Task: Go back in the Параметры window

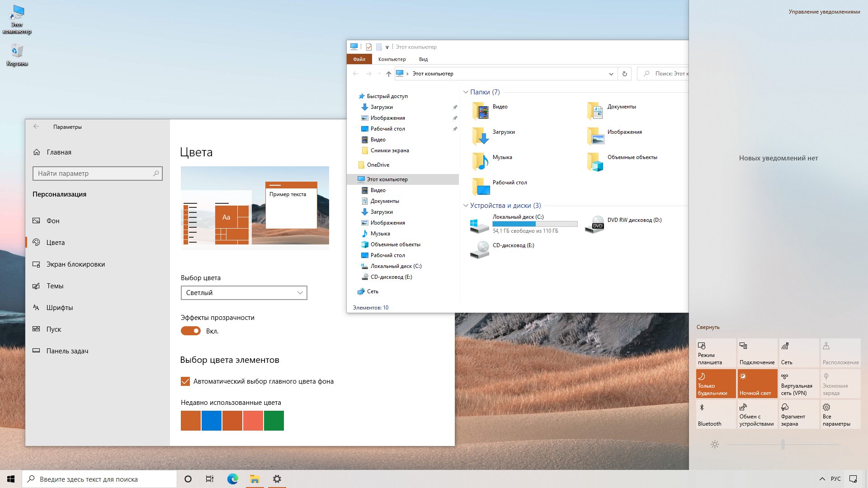Action: 36,127
